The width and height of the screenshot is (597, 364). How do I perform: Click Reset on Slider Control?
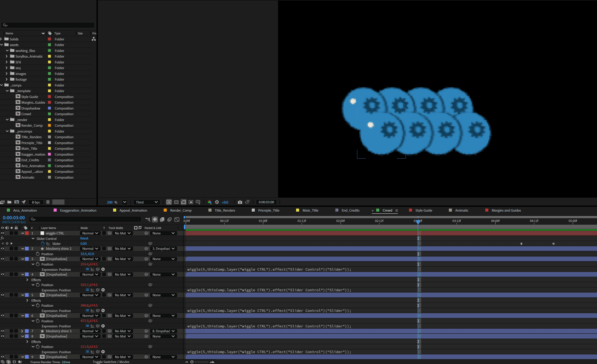coord(84,238)
